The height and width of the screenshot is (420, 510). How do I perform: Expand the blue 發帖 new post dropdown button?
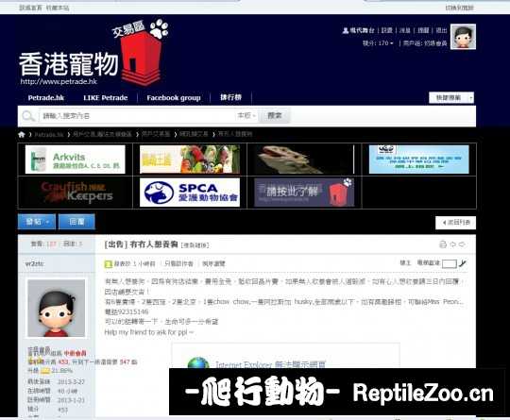coord(37,222)
